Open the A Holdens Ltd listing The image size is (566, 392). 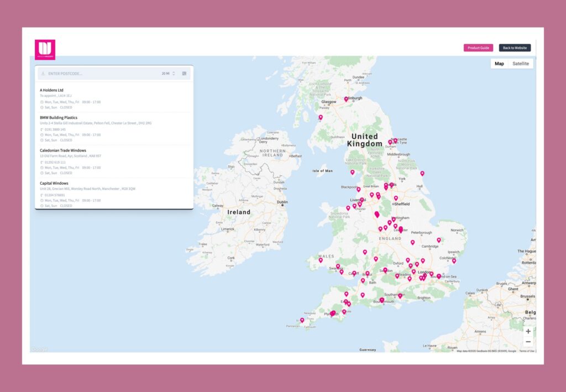pyautogui.click(x=51, y=90)
